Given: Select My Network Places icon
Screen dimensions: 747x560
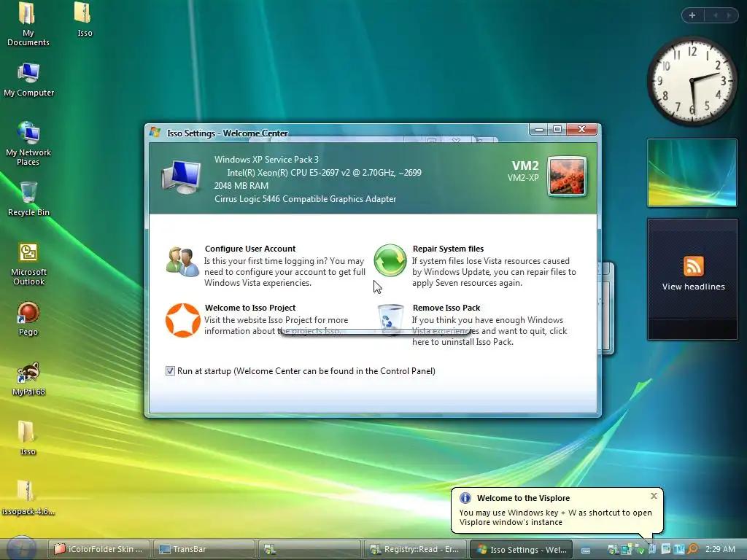Looking at the screenshot, I should [28, 143].
